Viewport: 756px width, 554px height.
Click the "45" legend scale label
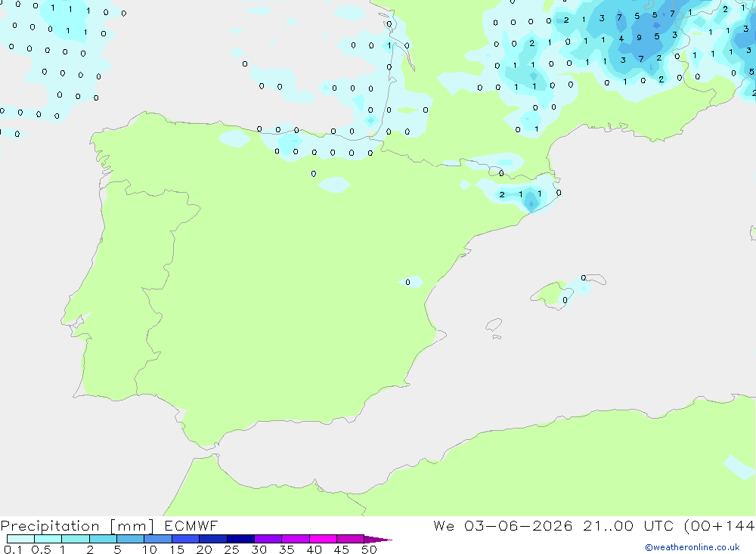(342, 549)
